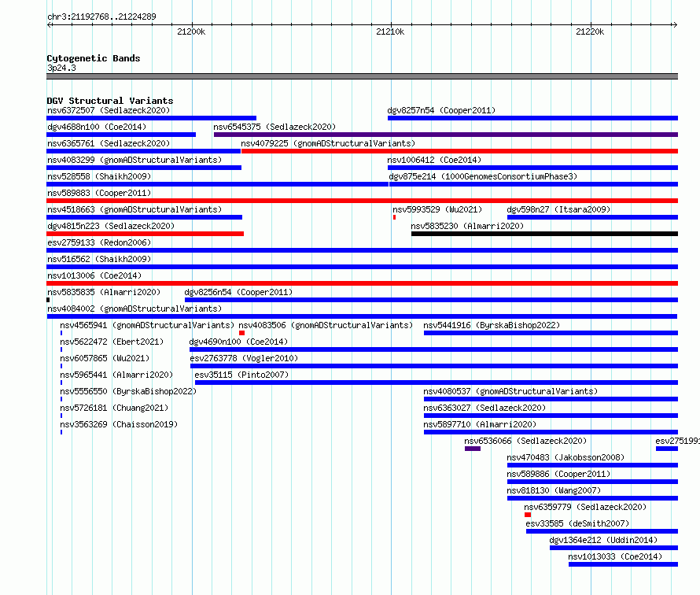
Task: Open dgv1364e212 (Uddin2014) variant
Action: [613, 548]
